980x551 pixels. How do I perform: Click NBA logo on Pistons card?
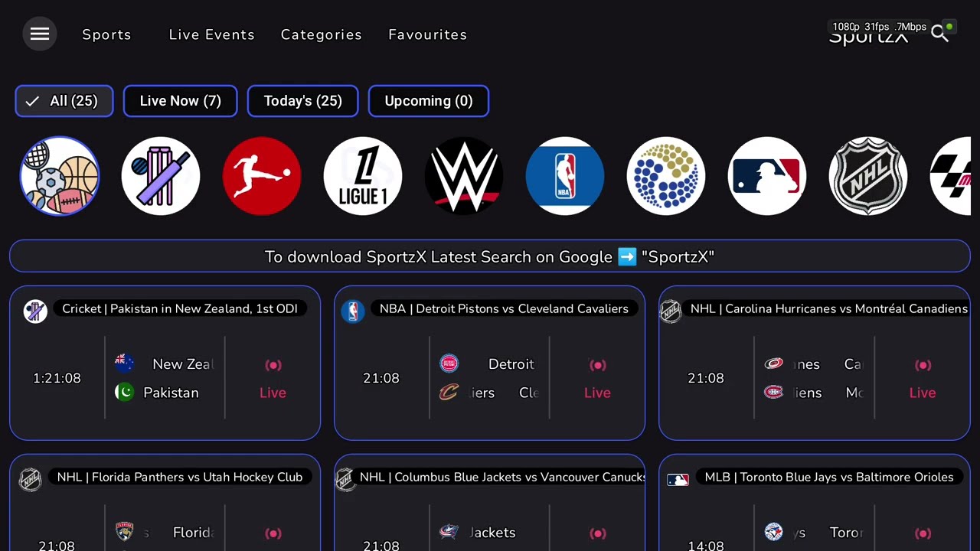[x=353, y=311]
